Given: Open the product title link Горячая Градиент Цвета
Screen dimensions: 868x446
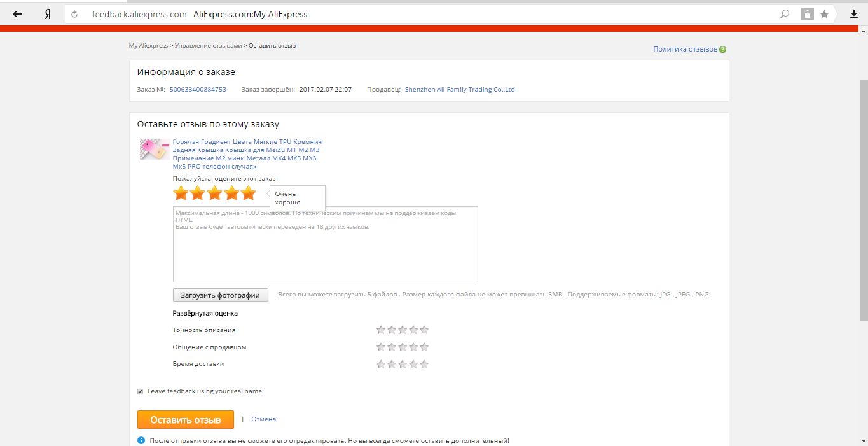Looking at the screenshot, I should [x=247, y=154].
